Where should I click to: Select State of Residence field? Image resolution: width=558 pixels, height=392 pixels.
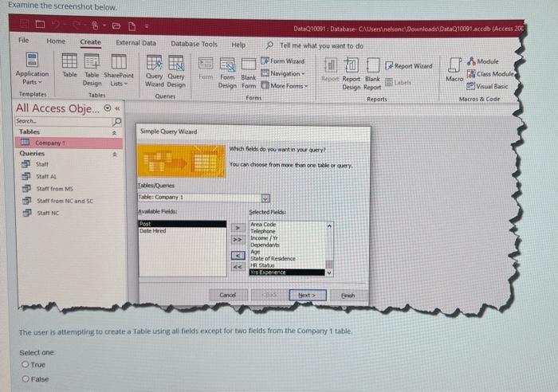(x=273, y=259)
